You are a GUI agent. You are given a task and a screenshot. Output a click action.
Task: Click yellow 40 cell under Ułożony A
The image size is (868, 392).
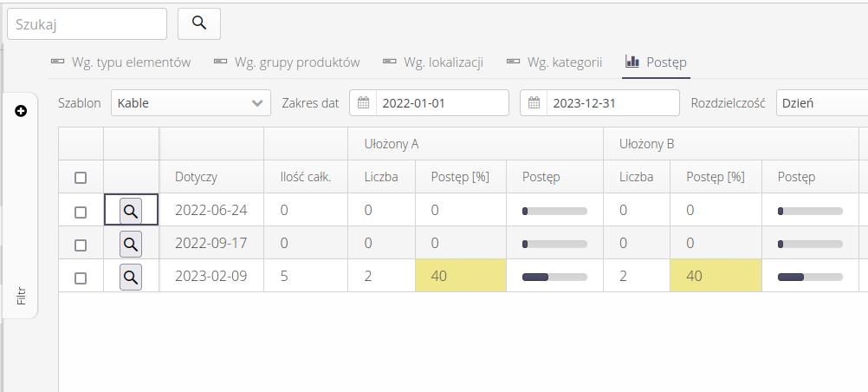click(461, 276)
